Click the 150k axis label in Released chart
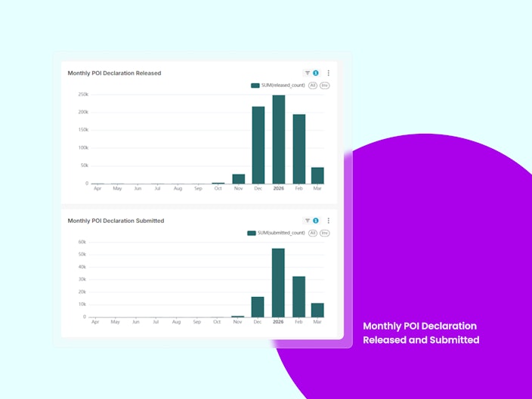The height and width of the screenshot is (399, 532). (x=83, y=130)
